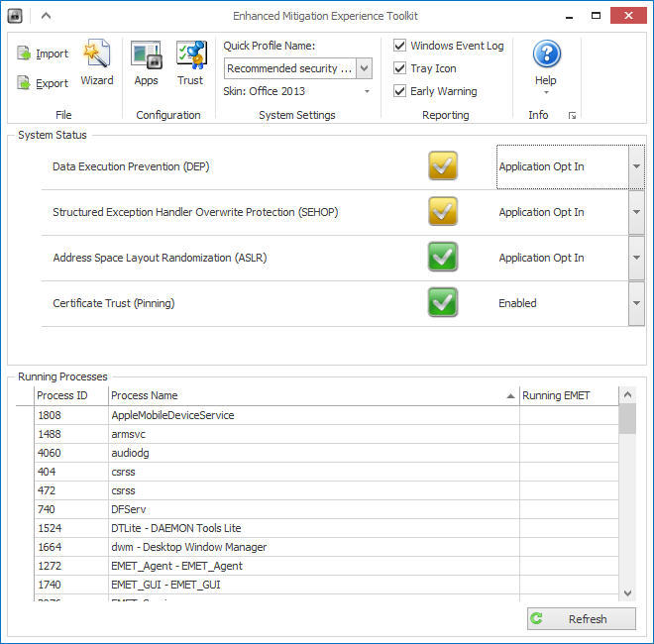Viewport: 654px width, 644px height.
Task: Select the csrss process with ID 404
Action: 326,472
